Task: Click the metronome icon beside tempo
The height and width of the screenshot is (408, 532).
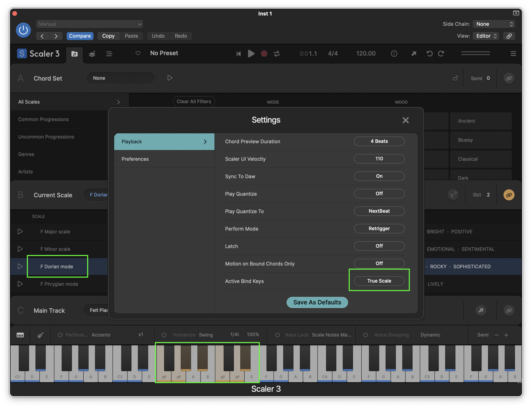Action: [394, 53]
